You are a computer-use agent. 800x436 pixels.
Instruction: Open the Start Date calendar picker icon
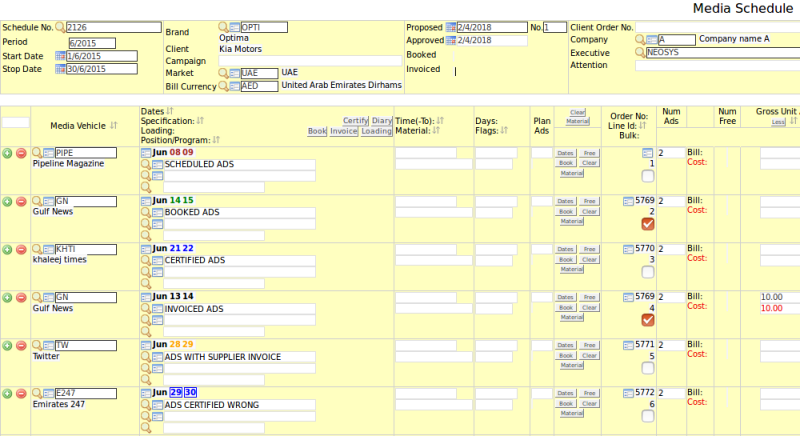pos(60,56)
